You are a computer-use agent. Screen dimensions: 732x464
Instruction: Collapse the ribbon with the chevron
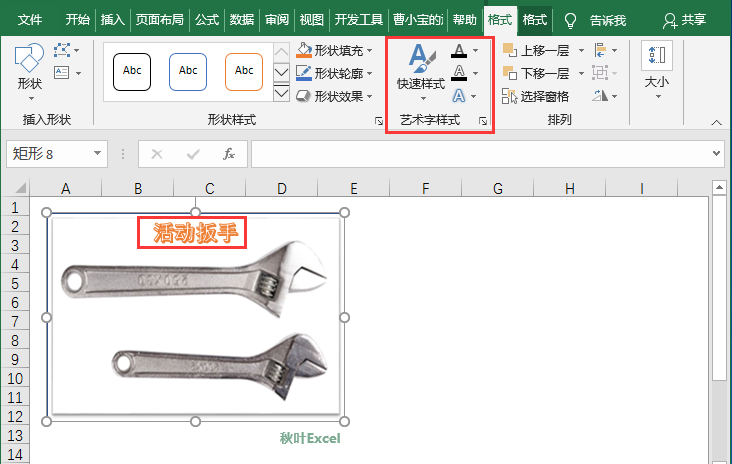pos(716,122)
